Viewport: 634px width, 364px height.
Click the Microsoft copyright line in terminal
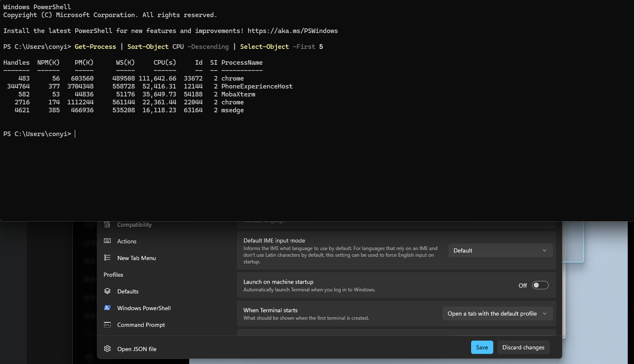[x=110, y=15]
